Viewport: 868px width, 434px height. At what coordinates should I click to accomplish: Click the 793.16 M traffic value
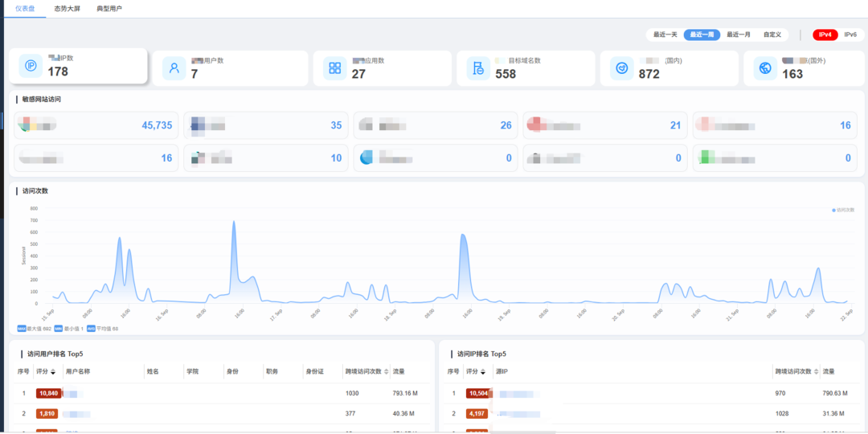click(x=404, y=394)
